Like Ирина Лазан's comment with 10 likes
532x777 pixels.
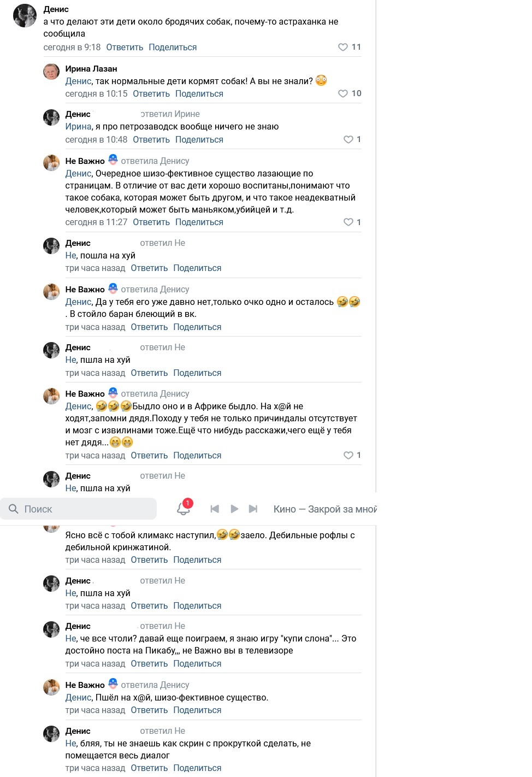coord(343,93)
